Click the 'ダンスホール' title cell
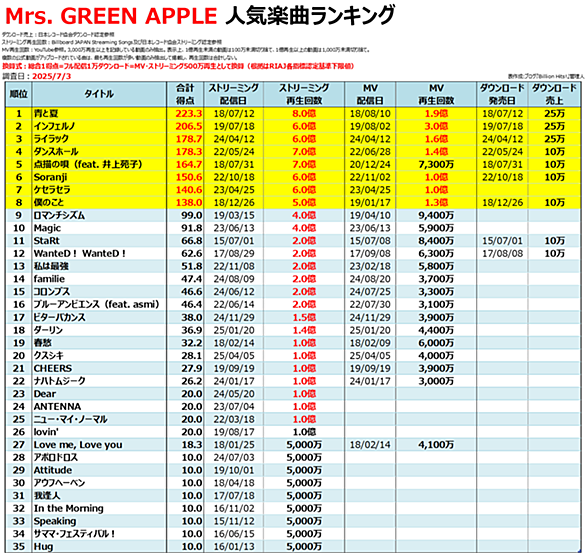The width and height of the screenshot is (586, 553). (99, 152)
